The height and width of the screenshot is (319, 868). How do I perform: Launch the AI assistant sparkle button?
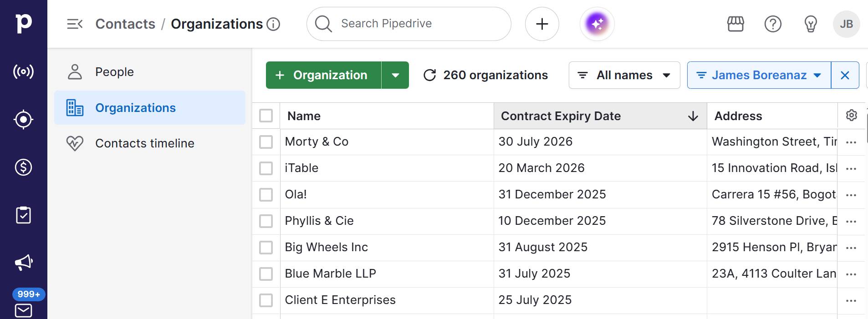click(x=597, y=24)
